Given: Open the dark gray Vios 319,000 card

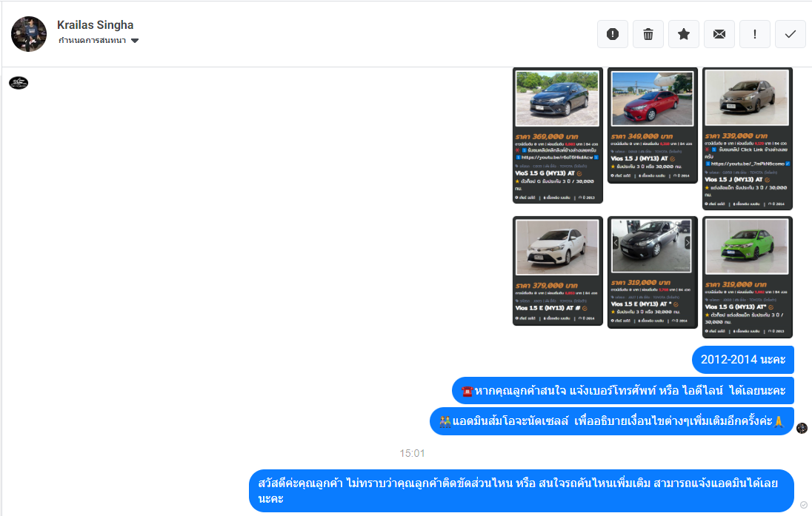Looking at the screenshot, I should tap(653, 272).
